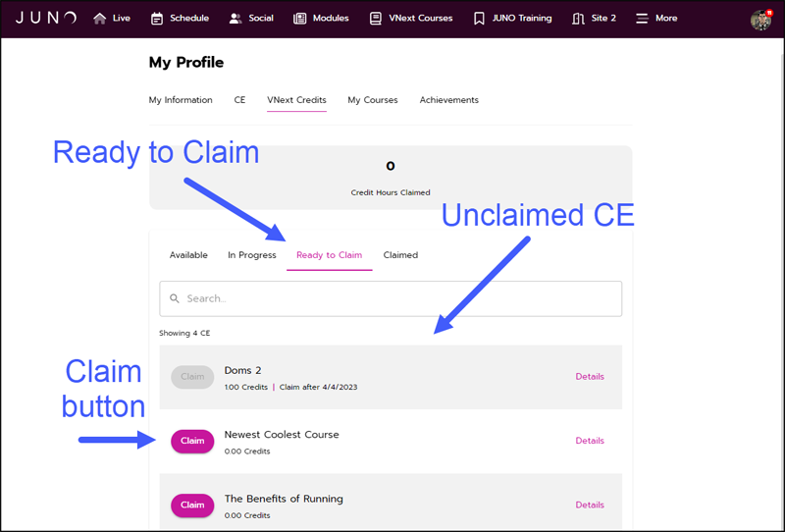This screenshot has width=785, height=532.
Task: Select the In Progress sub-tab
Action: 252,255
